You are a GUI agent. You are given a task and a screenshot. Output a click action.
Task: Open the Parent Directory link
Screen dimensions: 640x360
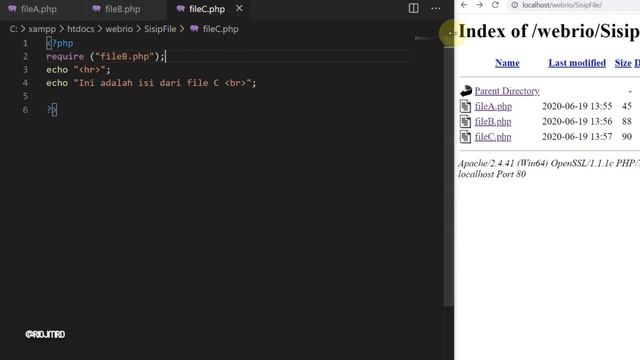[x=507, y=91]
